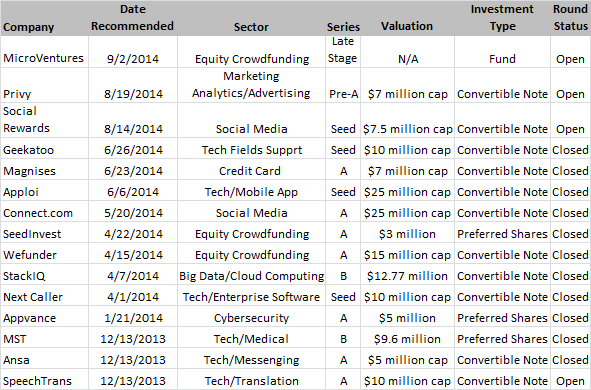Screen dimensions: 591x390
Task: Click the Valuation column header
Action: pyautogui.click(x=407, y=18)
